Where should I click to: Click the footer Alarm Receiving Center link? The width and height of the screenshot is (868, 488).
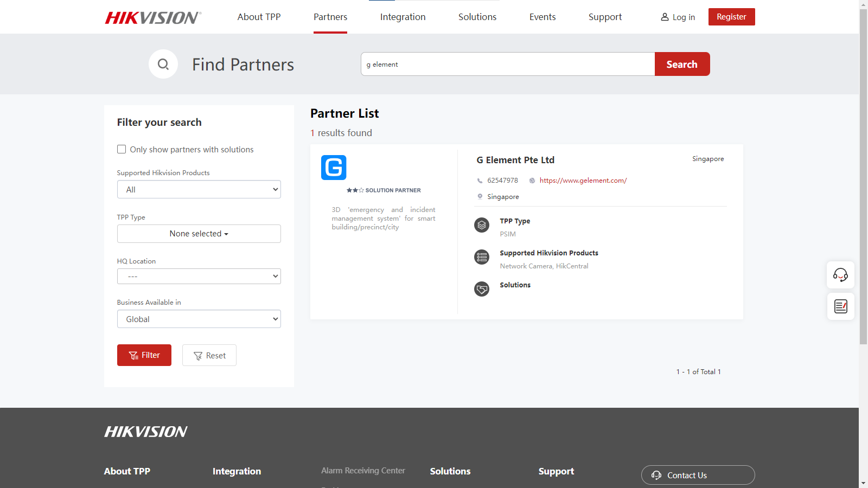click(363, 471)
